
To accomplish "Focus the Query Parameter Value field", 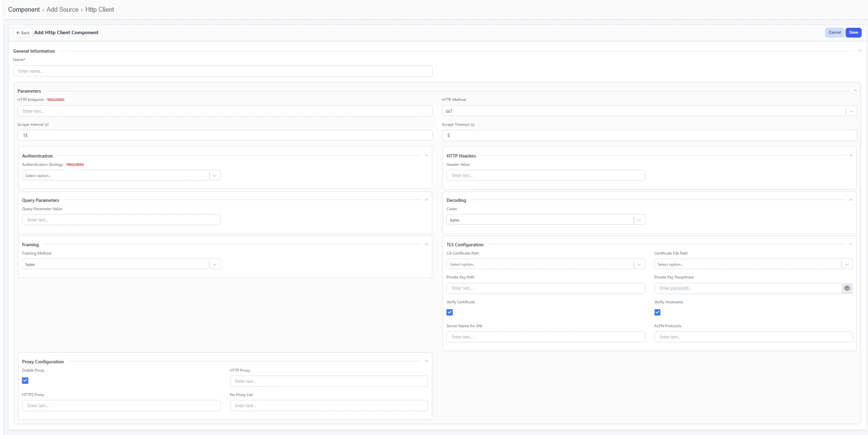I will [x=121, y=220].
